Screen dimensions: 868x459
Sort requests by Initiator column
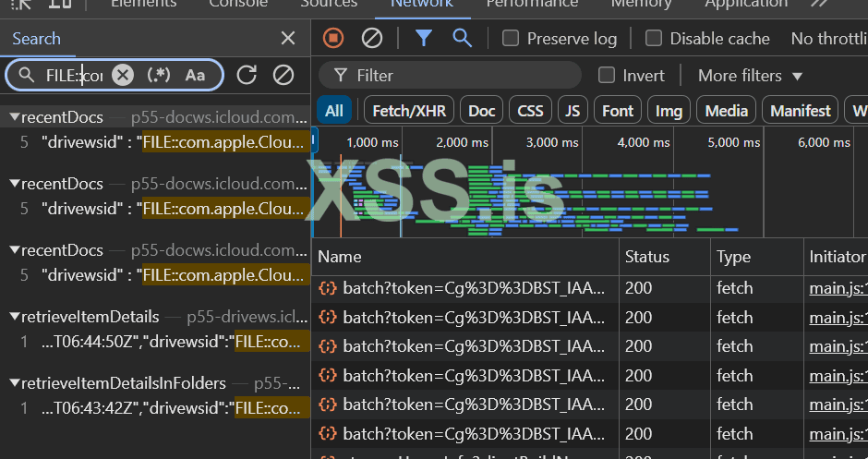[x=836, y=257]
